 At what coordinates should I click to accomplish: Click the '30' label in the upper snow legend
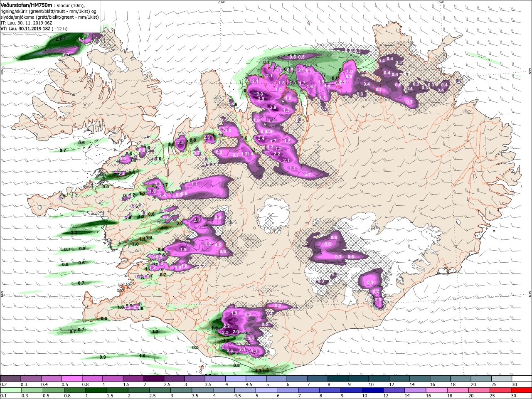(x=514, y=384)
